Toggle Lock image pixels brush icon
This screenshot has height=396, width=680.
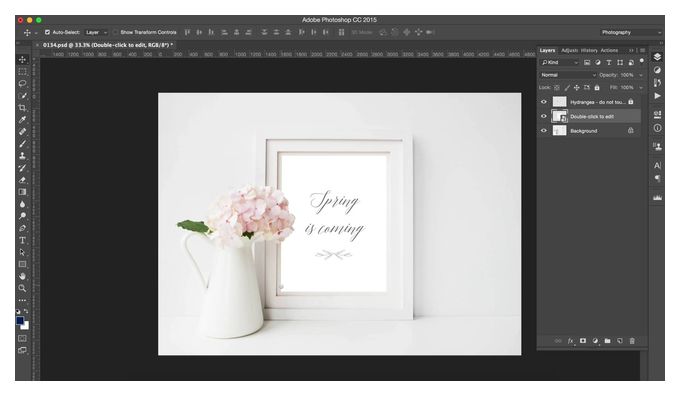(x=567, y=88)
